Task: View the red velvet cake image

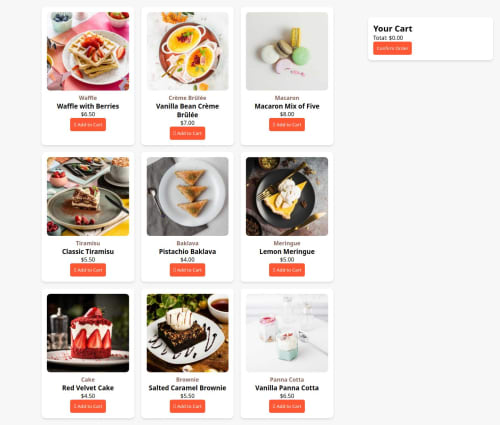Action: pos(88,333)
